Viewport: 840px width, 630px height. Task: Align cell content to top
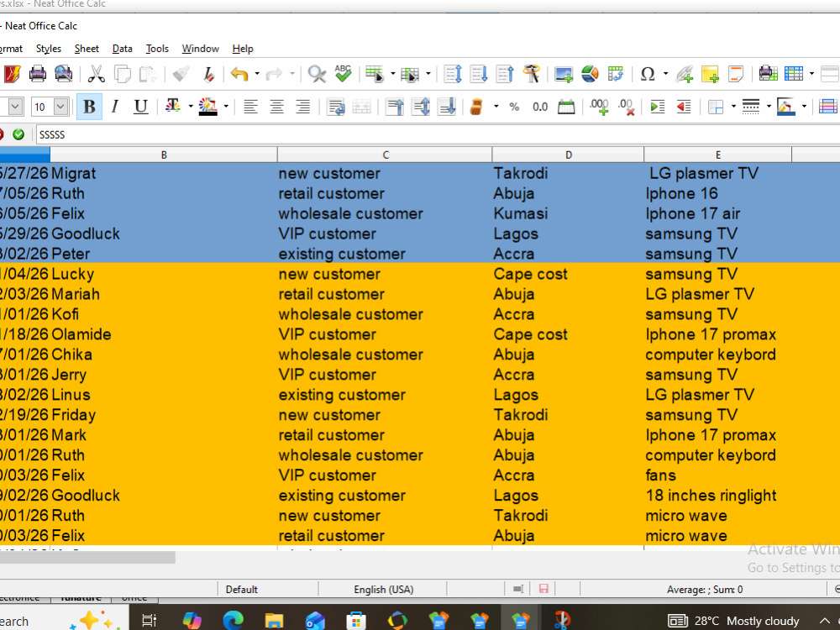click(x=395, y=107)
